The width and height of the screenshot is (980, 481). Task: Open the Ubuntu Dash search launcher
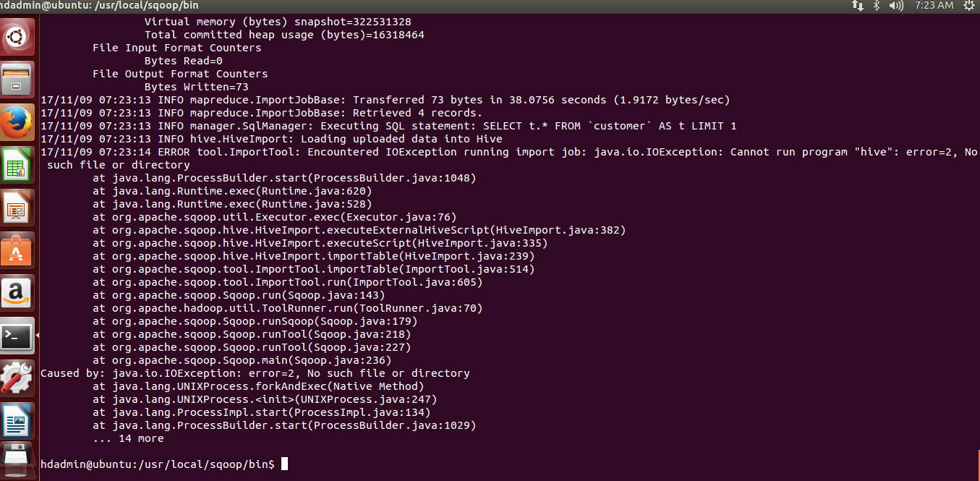pyautogui.click(x=17, y=36)
